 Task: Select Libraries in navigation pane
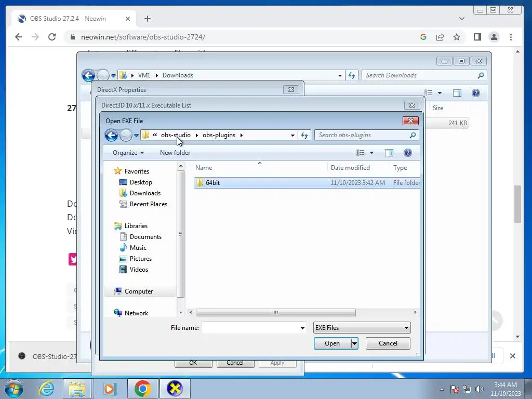pos(136,226)
